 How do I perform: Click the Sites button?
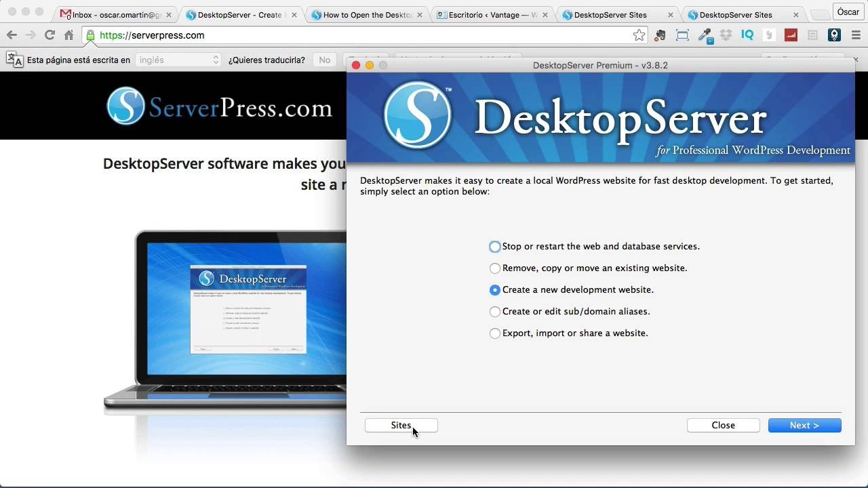pyautogui.click(x=401, y=425)
